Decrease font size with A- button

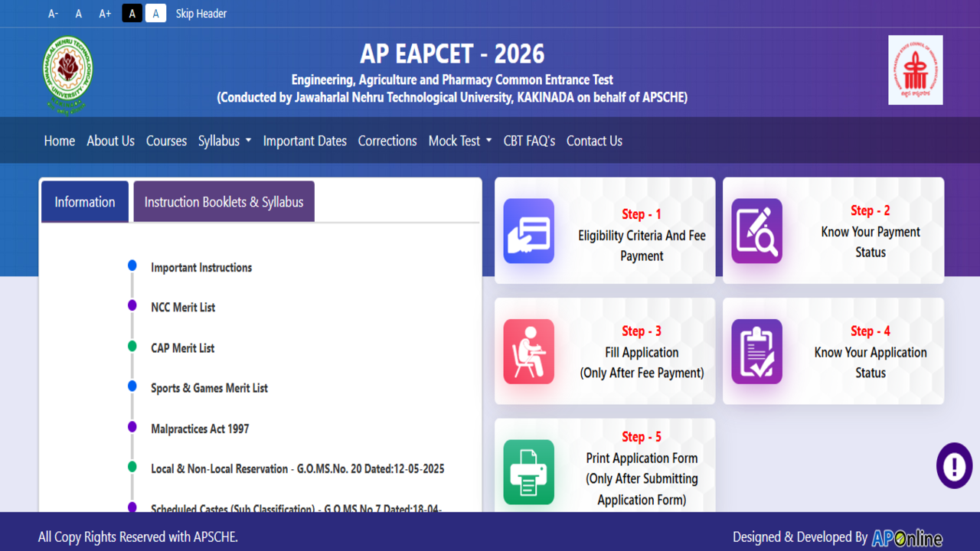[53, 13]
